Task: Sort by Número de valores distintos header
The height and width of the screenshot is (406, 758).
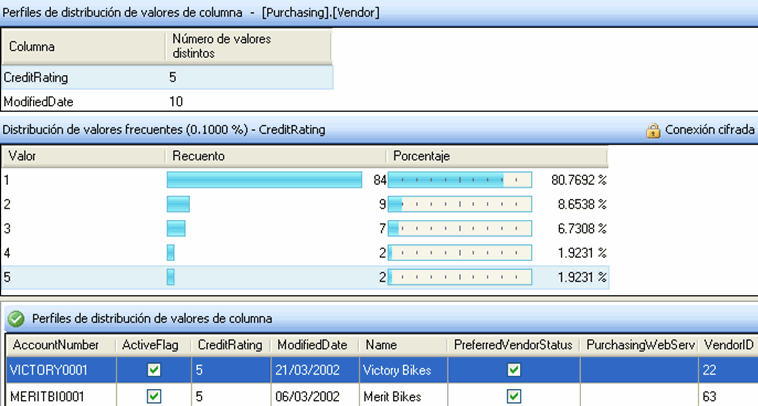Action: [248, 47]
